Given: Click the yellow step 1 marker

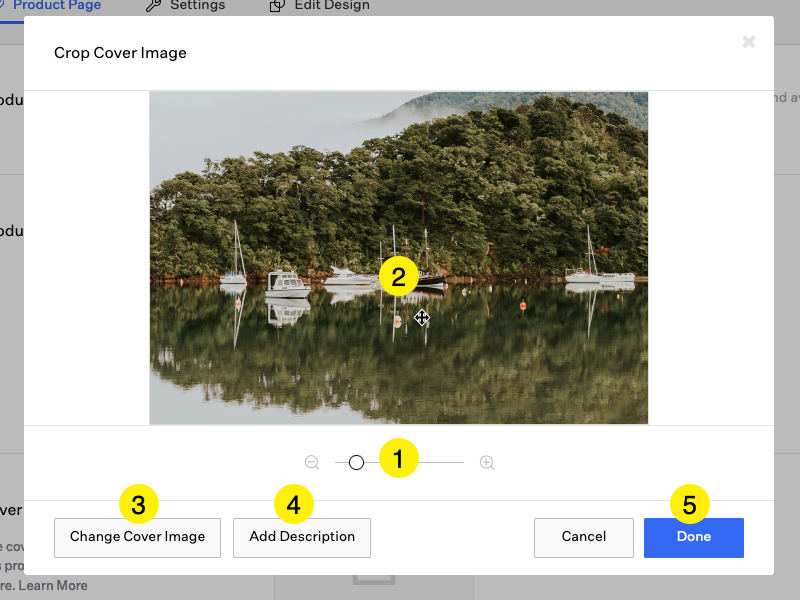Looking at the screenshot, I should click(x=398, y=459).
